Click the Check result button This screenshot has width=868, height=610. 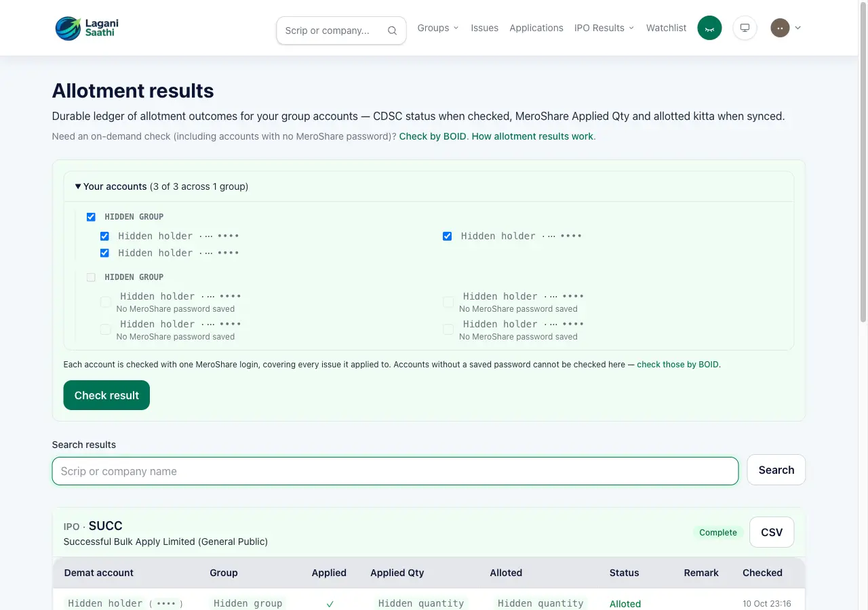[106, 395]
